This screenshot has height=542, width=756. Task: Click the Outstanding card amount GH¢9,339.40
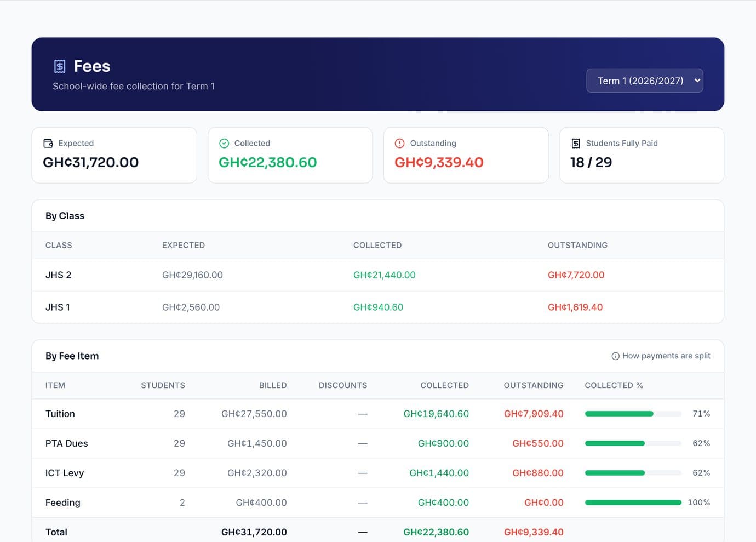tap(439, 162)
